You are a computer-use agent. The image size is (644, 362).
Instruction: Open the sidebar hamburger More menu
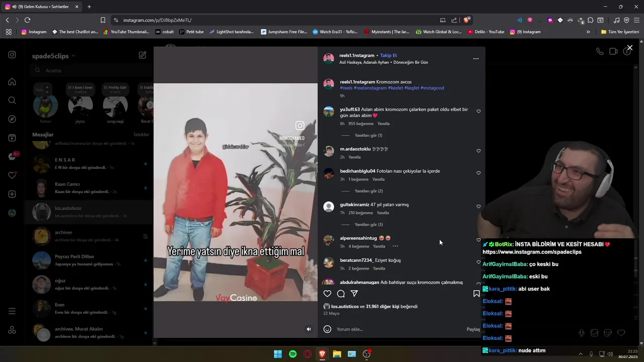12,311
